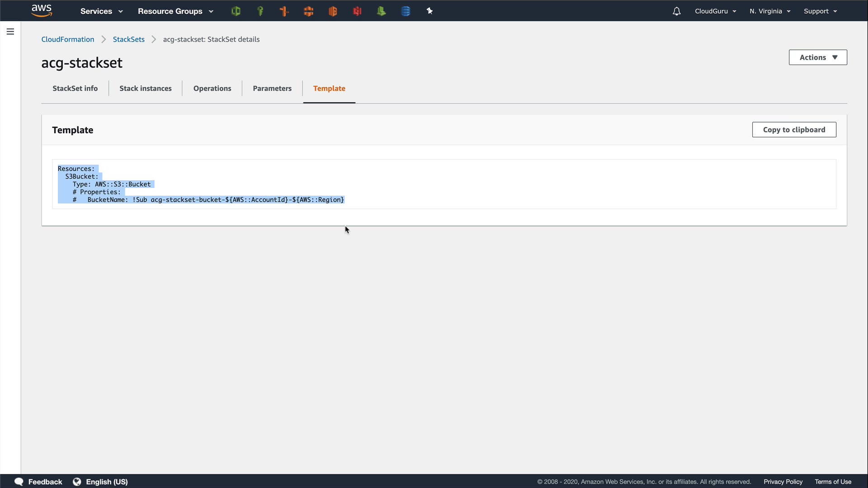The image size is (868, 488).
Task: Switch to the Operations tab
Action: pyautogui.click(x=212, y=89)
